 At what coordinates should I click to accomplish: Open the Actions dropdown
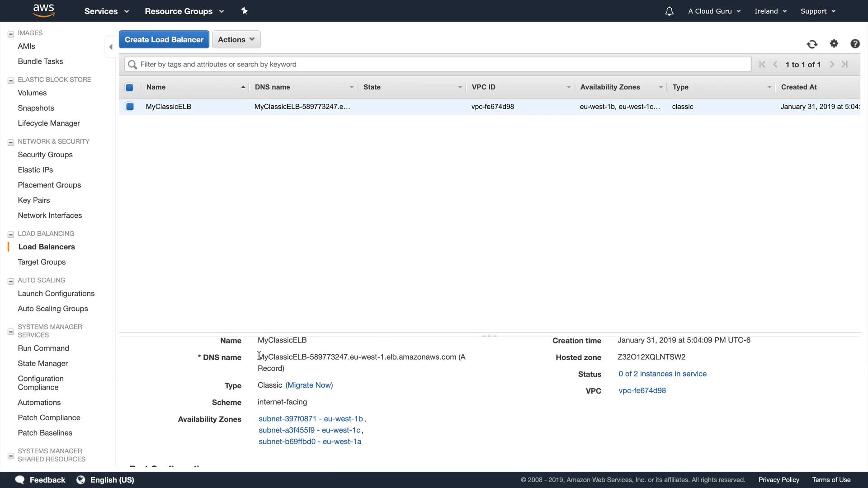pyautogui.click(x=236, y=39)
